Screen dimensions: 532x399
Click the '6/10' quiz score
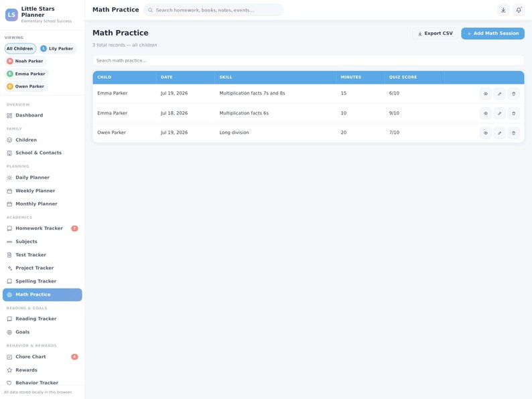pos(394,93)
